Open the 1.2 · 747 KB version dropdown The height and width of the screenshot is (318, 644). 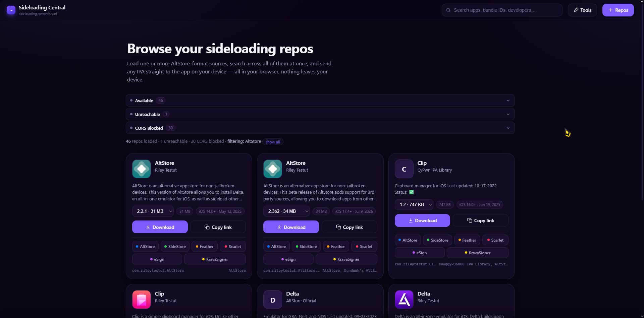tap(414, 205)
